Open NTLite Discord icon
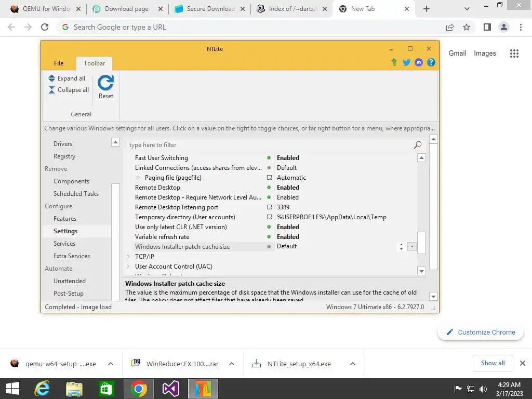This screenshot has width=532, height=399. (x=419, y=62)
